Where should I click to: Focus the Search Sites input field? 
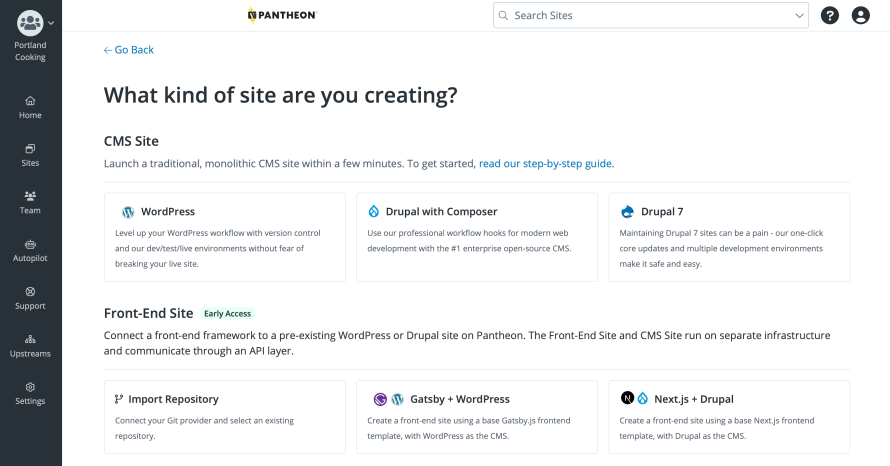pyautogui.click(x=650, y=15)
